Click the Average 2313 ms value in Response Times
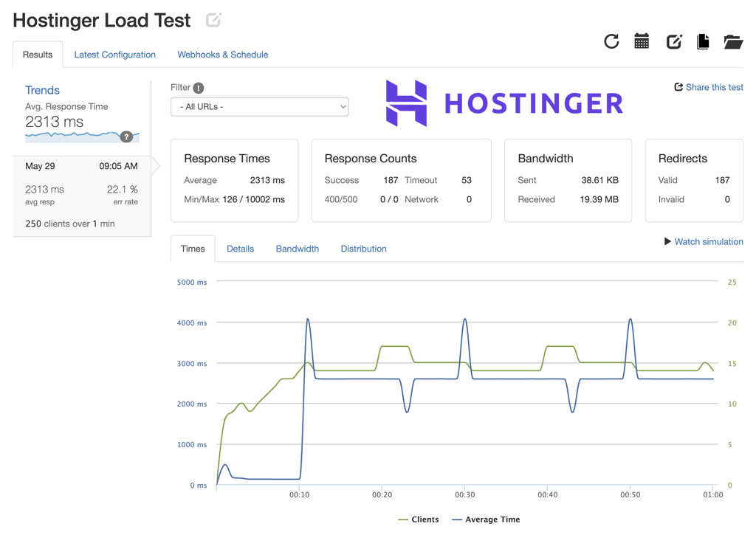Screen dimensions: 756x535 [267, 180]
